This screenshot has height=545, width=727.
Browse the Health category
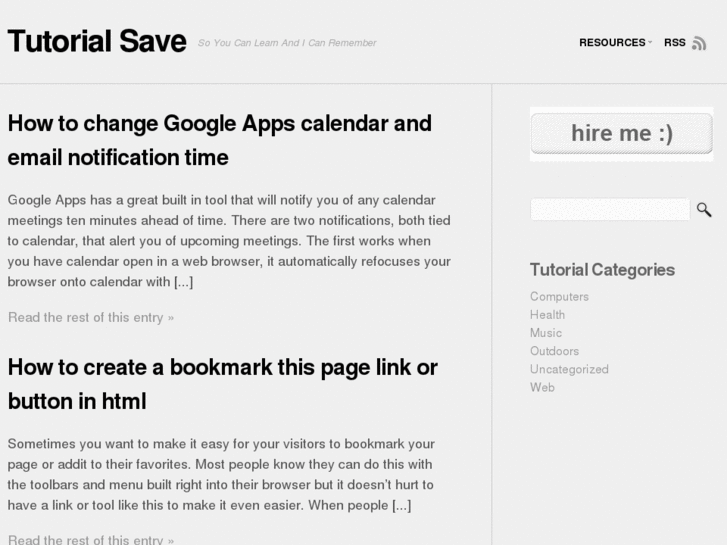tap(547, 315)
